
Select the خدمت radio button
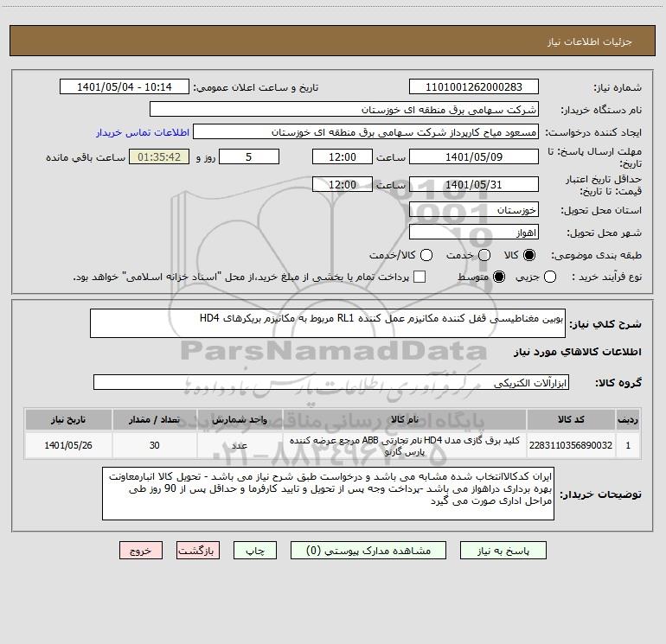tap(484, 255)
